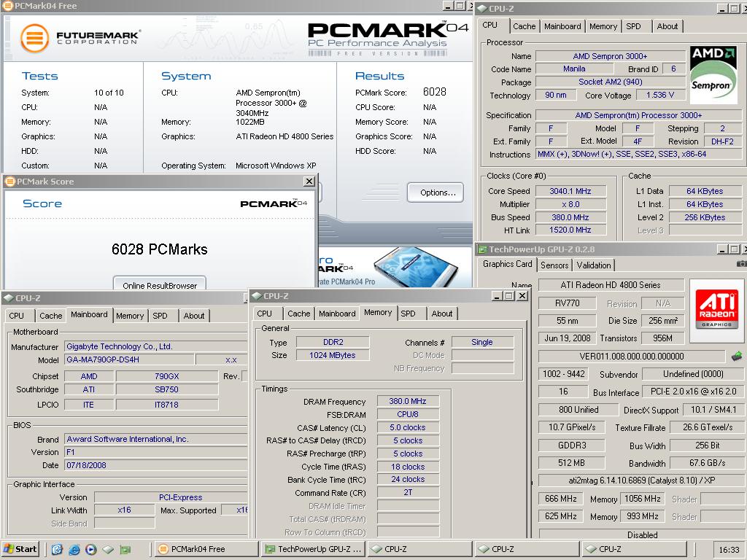Open Internet Explorer from quick launch

click(74, 550)
